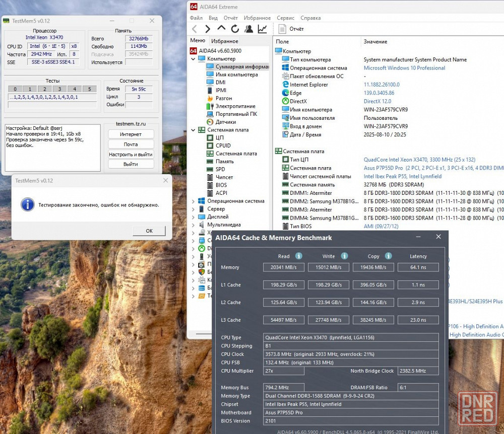
Task: Click the Отчёт report toolbar button
Action: click(x=291, y=29)
